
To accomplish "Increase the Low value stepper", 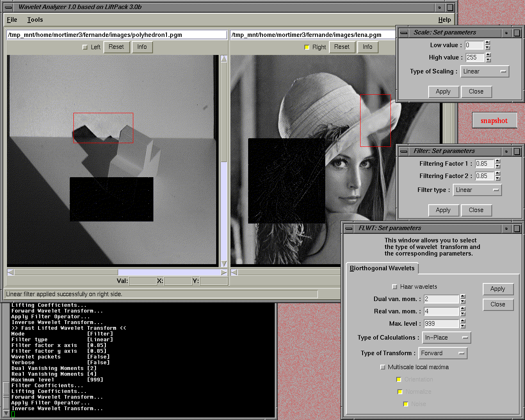I will click(487, 43).
